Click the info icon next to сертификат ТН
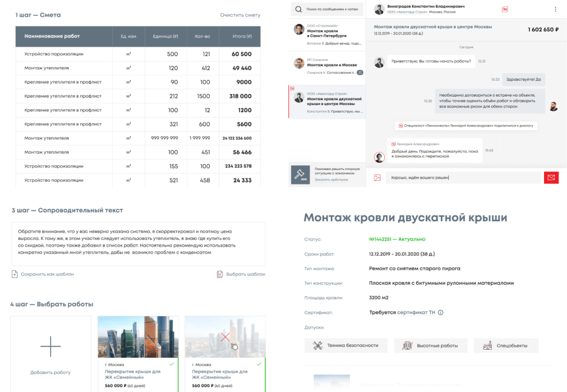Screen dimensions: 567x392 [x=440, y=312]
